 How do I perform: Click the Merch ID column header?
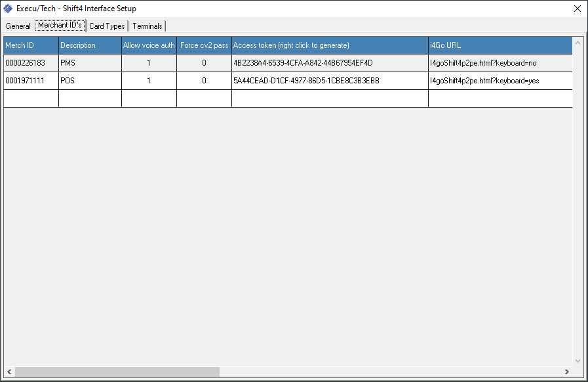[31, 45]
